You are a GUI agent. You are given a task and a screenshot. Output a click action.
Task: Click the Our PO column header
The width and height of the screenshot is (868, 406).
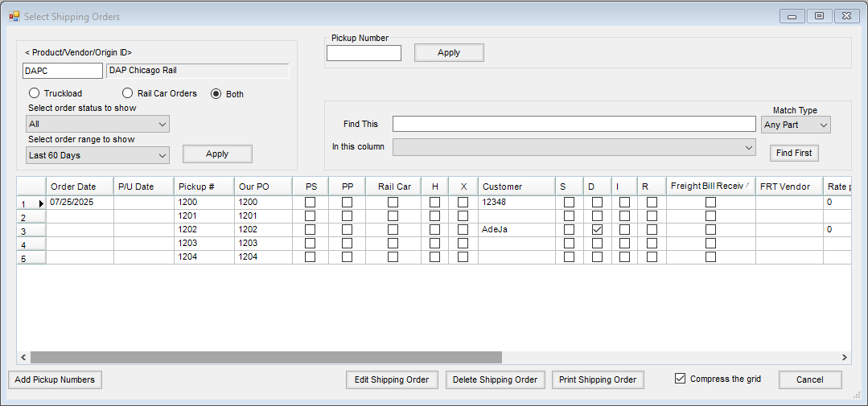pos(263,187)
